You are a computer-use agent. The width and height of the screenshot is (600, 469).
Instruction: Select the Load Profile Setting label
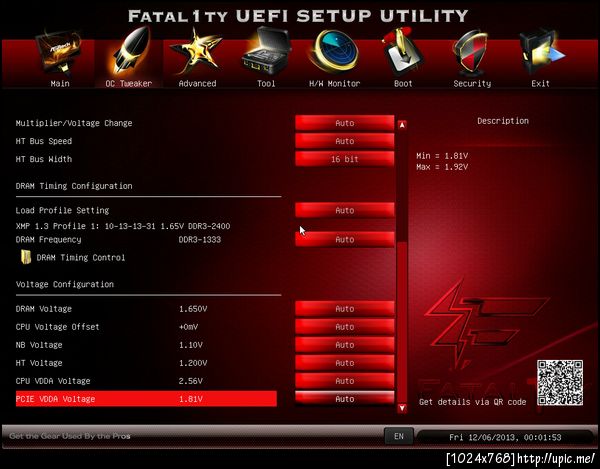62,210
